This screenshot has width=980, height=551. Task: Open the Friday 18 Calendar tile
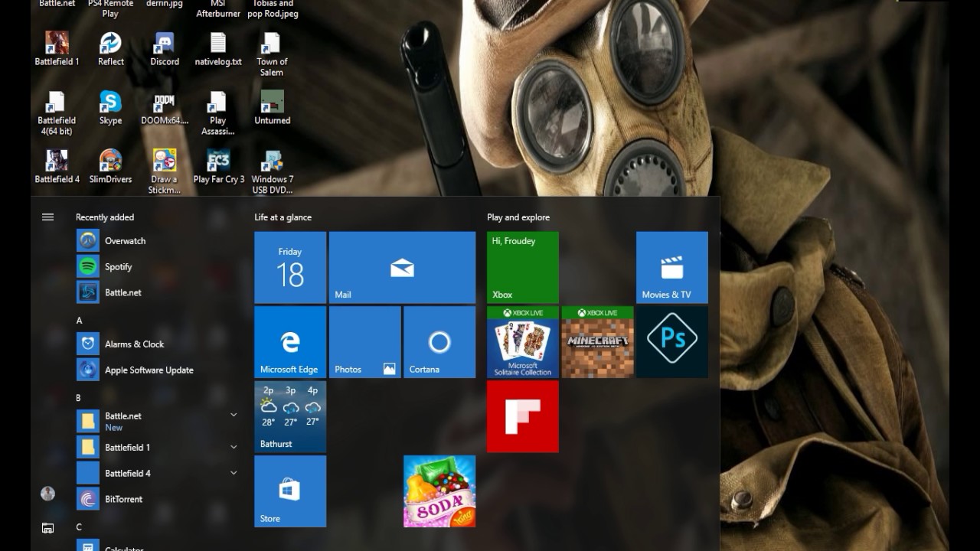point(290,268)
